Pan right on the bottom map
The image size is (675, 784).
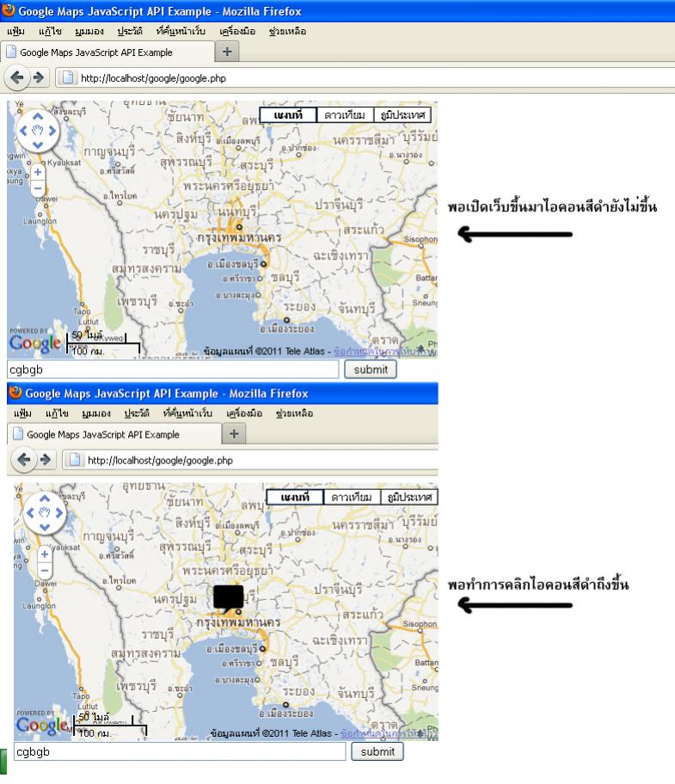click(x=59, y=512)
